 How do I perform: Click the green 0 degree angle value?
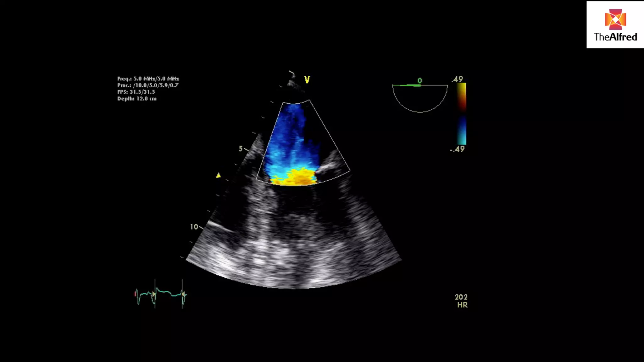click(419, 81)
